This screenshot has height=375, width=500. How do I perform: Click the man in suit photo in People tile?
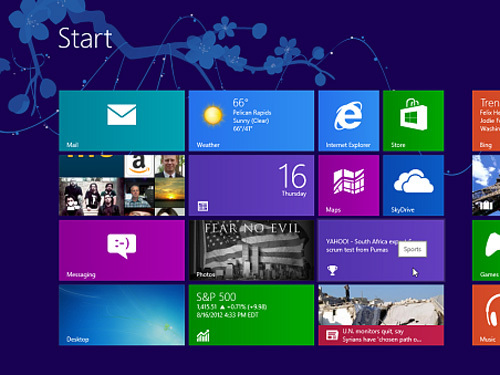point(170,166)
